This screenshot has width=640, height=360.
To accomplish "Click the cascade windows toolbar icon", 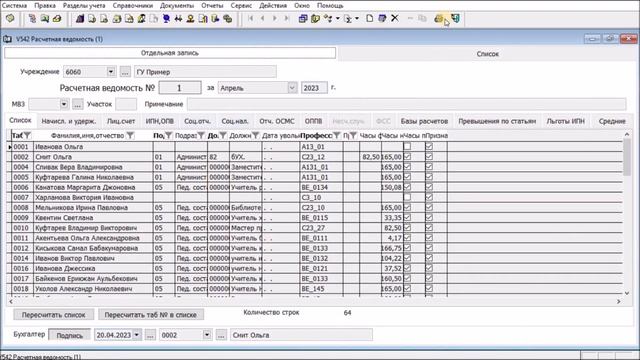I will point(303,19).
